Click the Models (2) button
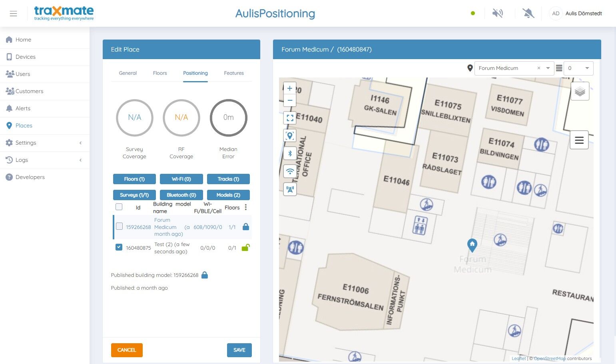 228,195
